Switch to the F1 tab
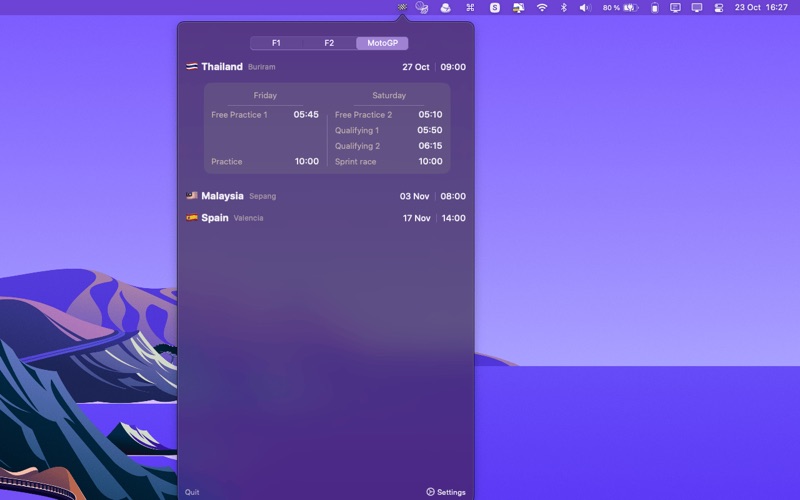The image size is (800, 500). (276, 43)
